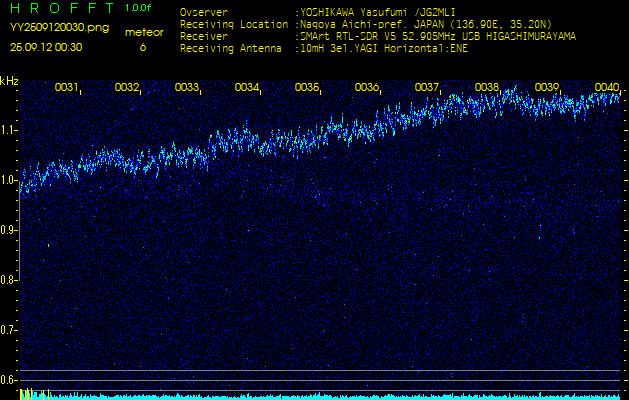Viewport: 629px width, 400px height.
Task: Click the YY2609120030.png filename
Action: [x=46, y=29]
